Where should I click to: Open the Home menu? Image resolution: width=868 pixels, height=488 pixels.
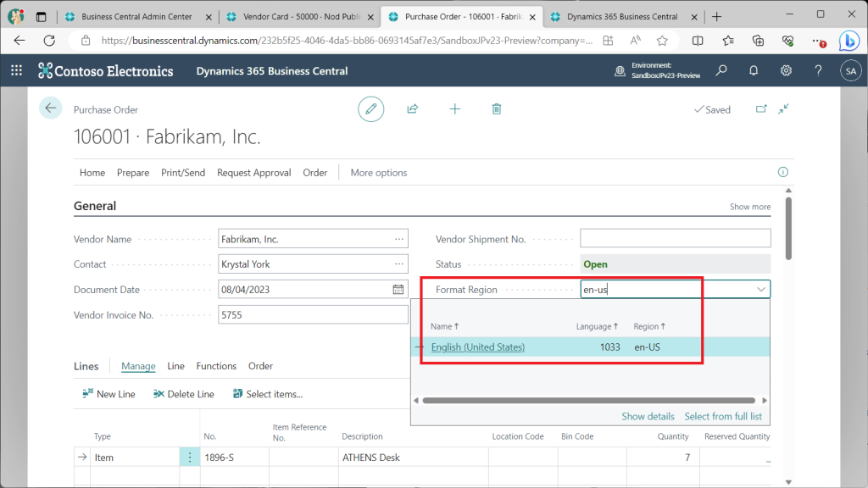(x=92, y=173)
